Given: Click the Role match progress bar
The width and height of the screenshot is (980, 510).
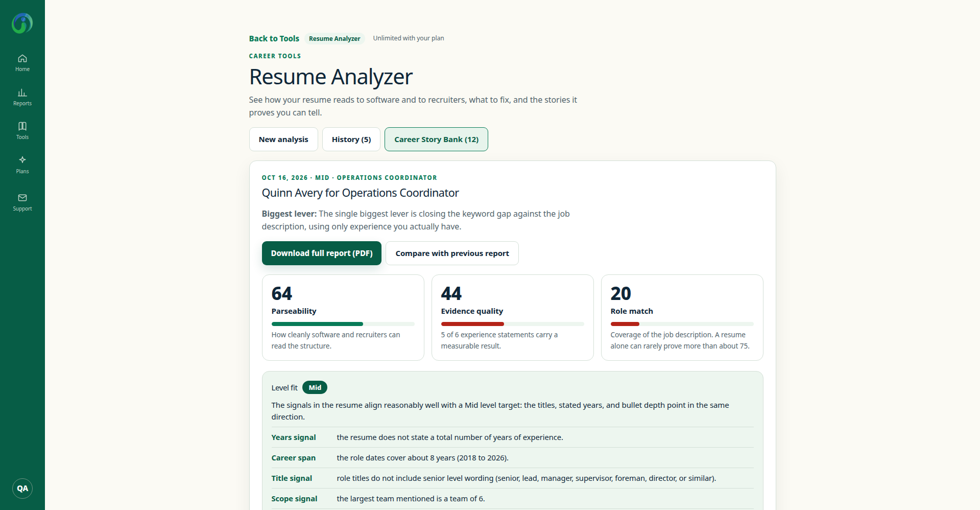Looking at the screenshot, I should pos(682,324).
